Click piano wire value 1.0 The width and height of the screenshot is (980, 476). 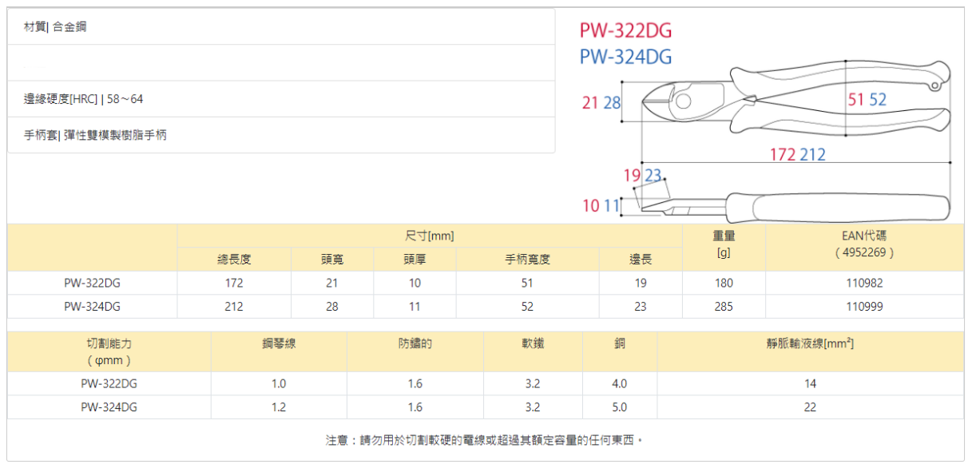point(279,383)
